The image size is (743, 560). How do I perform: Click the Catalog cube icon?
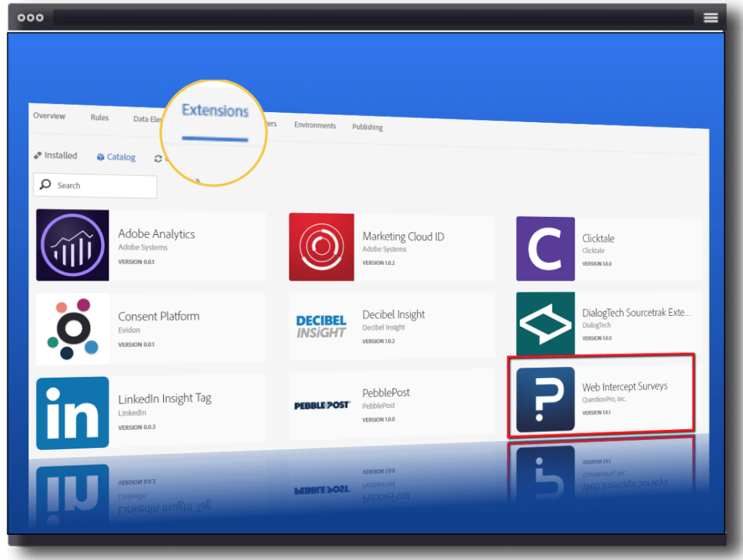[x=100, y=157]
